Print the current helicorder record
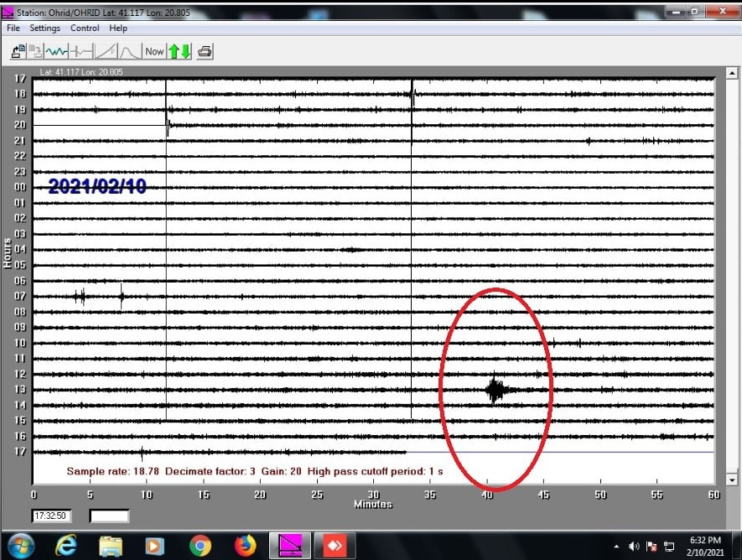The height and width of the screenshot is (560, 742). point(204,51)
